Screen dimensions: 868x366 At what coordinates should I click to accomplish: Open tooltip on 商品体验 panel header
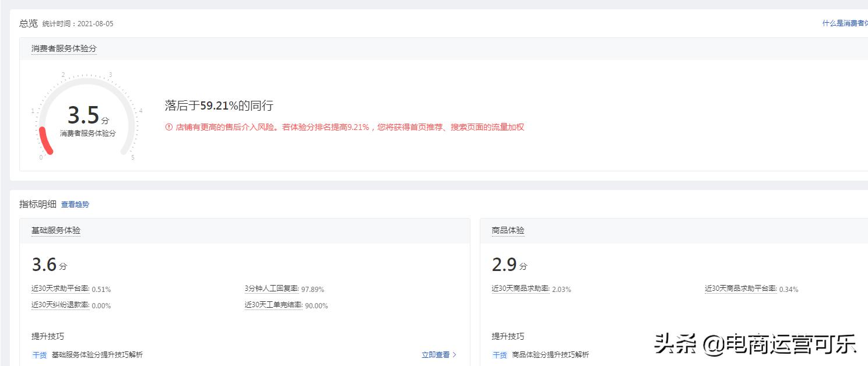(x=508, y=230)
